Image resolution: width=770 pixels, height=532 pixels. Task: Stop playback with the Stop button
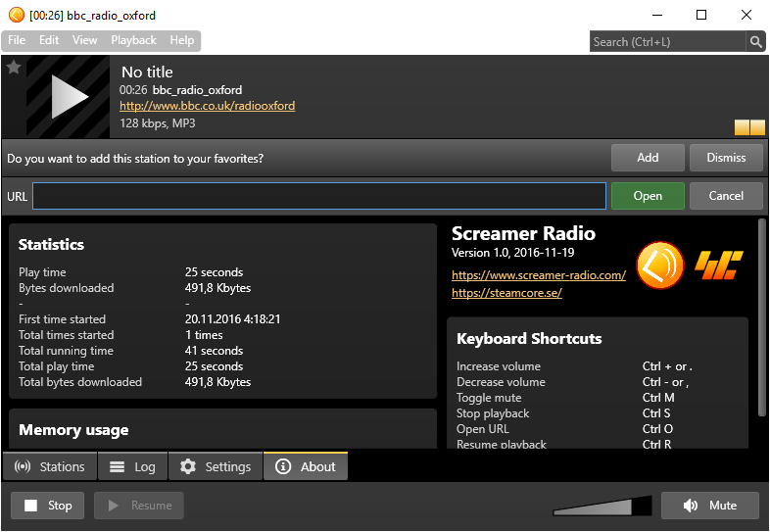[48, 506]
